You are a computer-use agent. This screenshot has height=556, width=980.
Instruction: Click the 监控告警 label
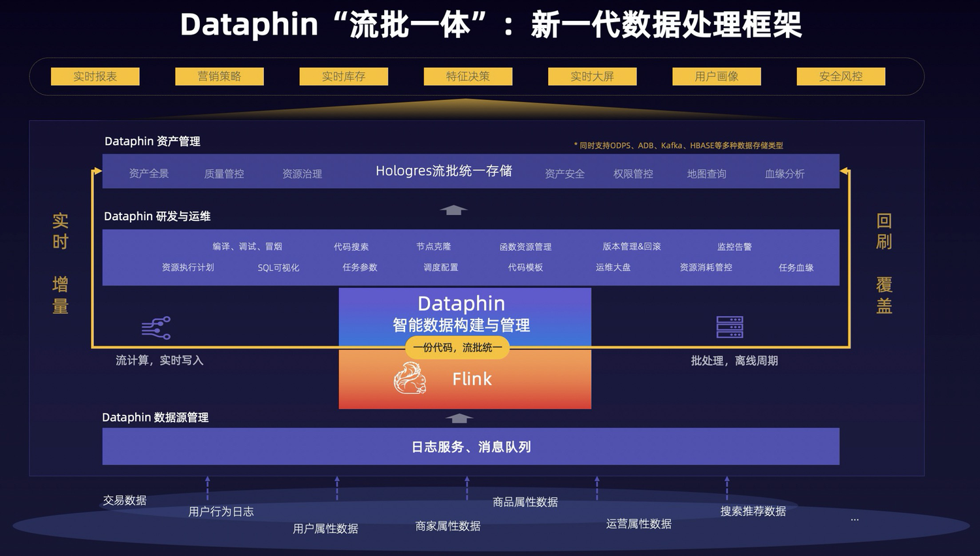tap(734, 246)
